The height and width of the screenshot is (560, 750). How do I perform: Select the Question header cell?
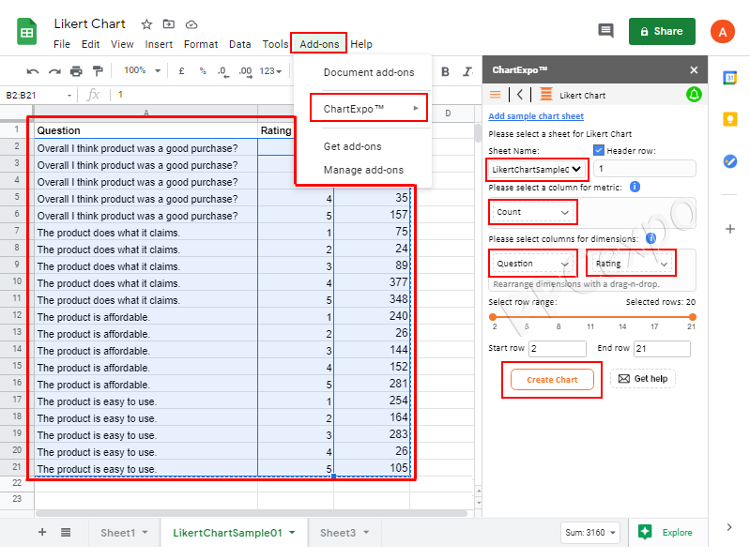click(145, 130)
